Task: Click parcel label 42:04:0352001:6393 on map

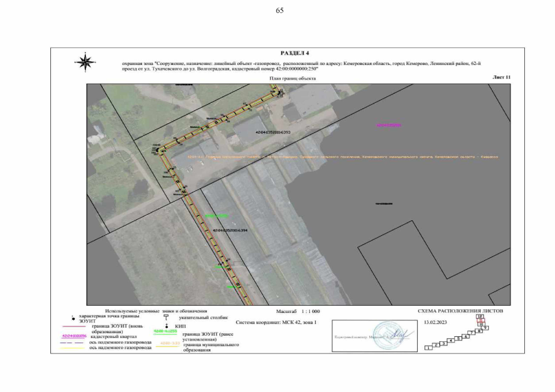Action: tap(272, 132)
